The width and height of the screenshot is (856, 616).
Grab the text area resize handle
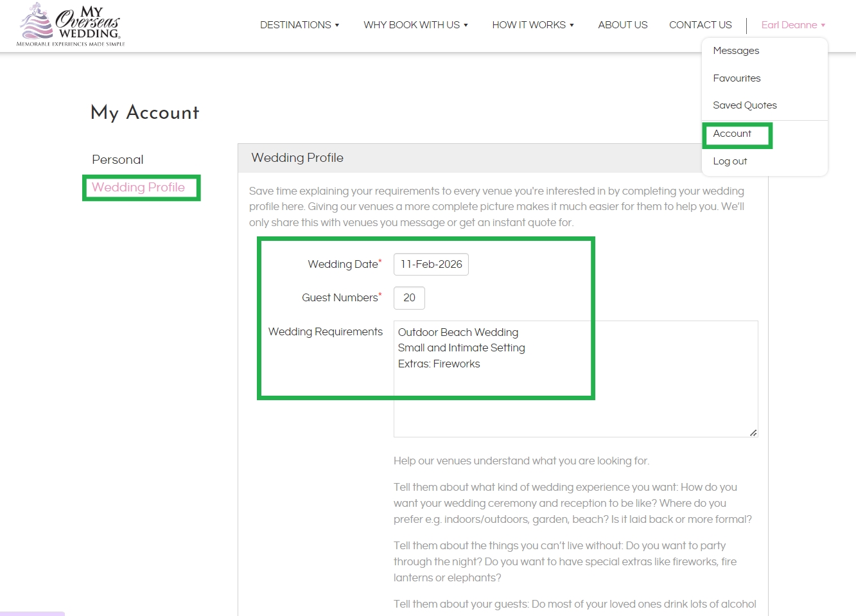pyautogui.click(x=753, y=432)
